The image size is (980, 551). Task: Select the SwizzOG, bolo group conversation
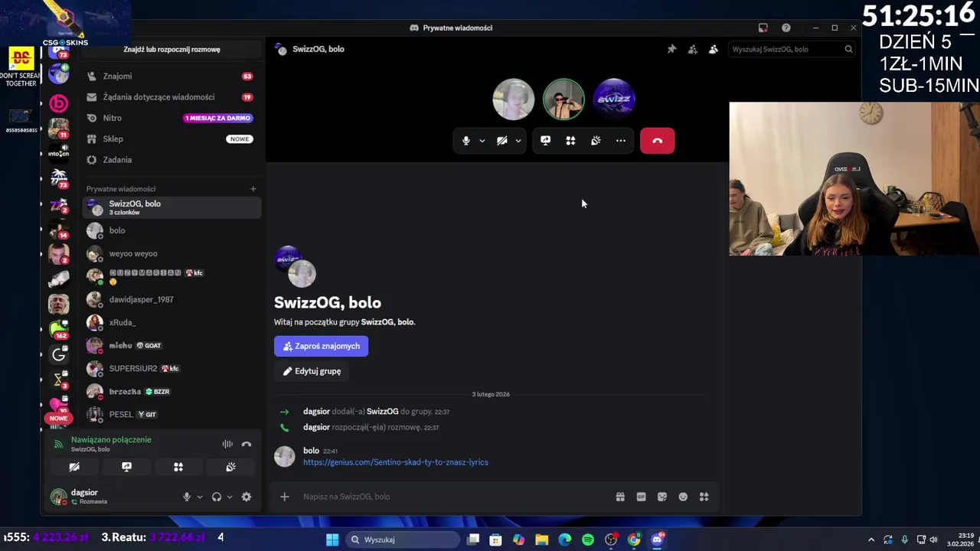pyautogui.click(x=171, y=207)
